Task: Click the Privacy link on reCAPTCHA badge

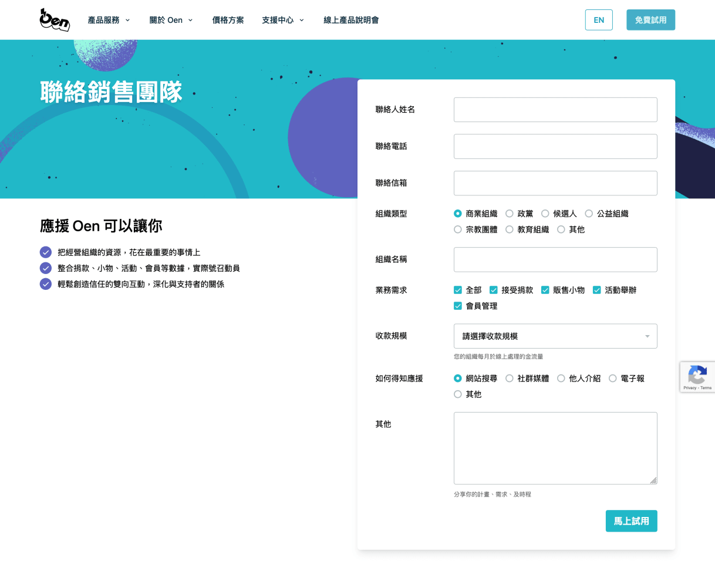Action: [x=690, y=388]
